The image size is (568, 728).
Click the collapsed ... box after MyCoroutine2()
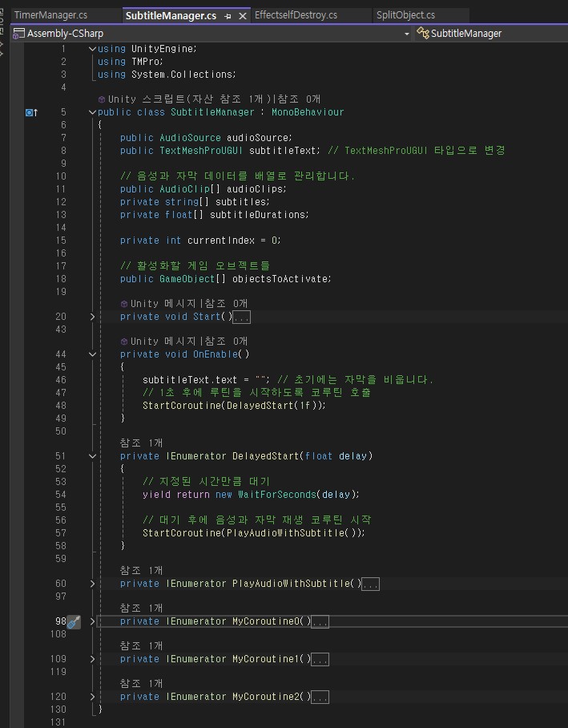pyautogui.click(x=320, y=697)
